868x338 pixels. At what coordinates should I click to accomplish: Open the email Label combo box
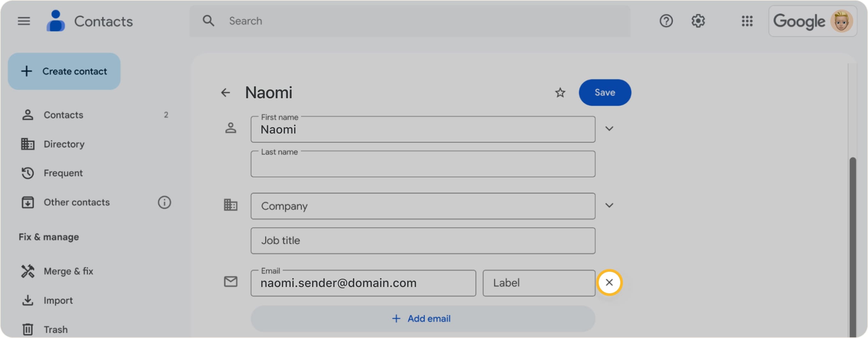tap(538, 283)
